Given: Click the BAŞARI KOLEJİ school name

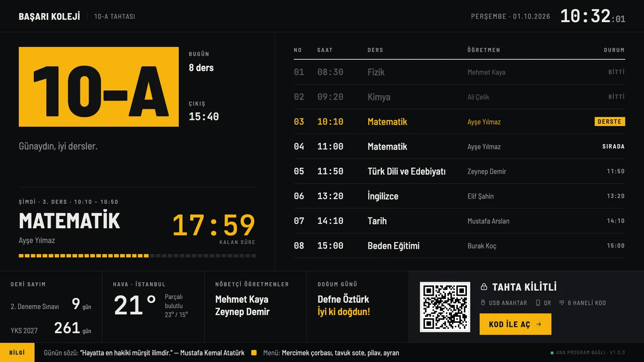Looking at the screenshot, I should coord(49,17).
